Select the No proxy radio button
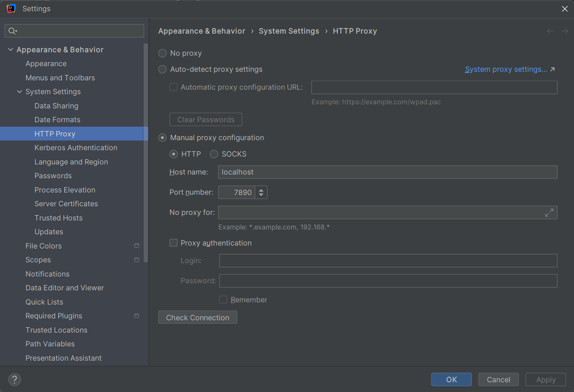 162,53
